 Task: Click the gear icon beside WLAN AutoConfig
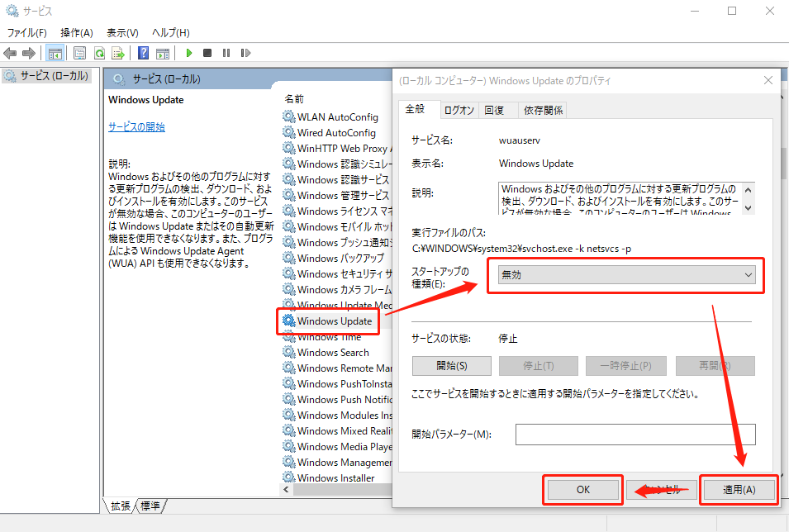[x=289, y=116]
